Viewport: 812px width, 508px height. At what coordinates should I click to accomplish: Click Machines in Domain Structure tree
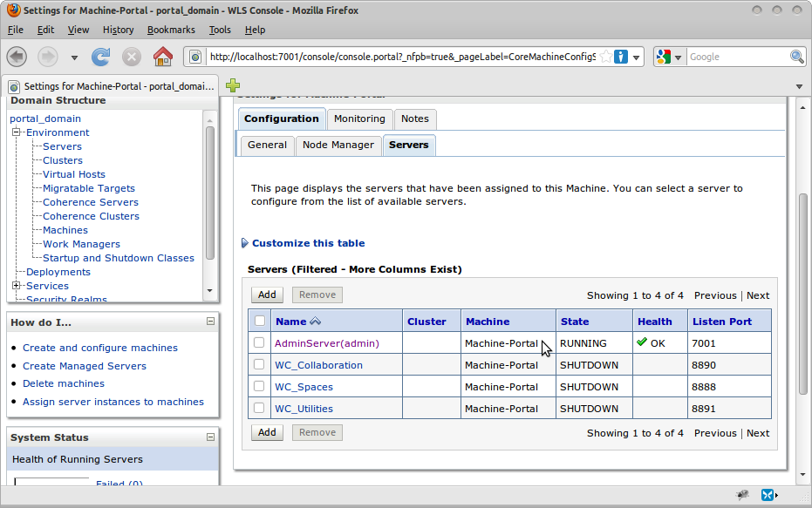[65, 230]
